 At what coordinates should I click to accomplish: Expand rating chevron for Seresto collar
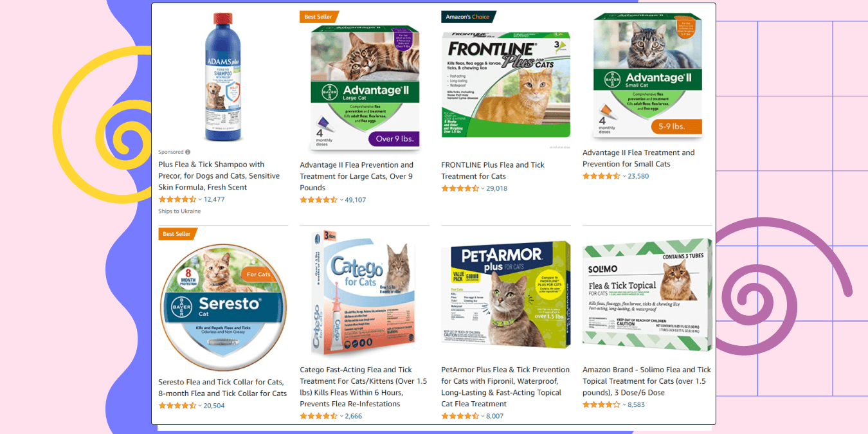click(x=200, y=406)
